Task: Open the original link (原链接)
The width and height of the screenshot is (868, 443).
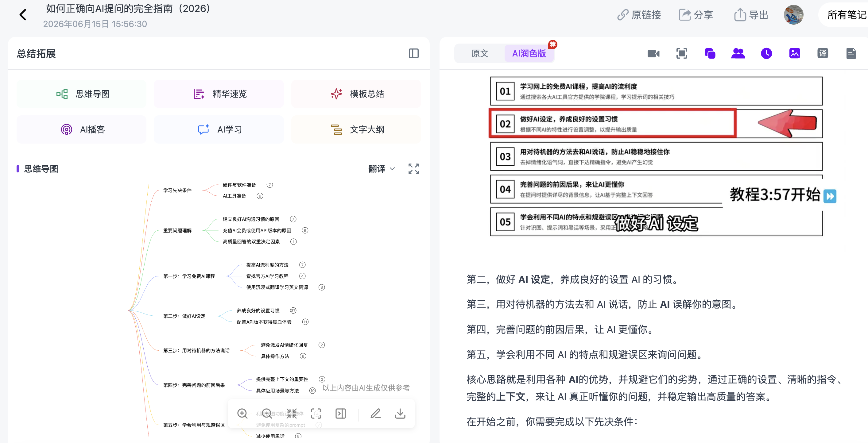Action: tap(639, 15)
